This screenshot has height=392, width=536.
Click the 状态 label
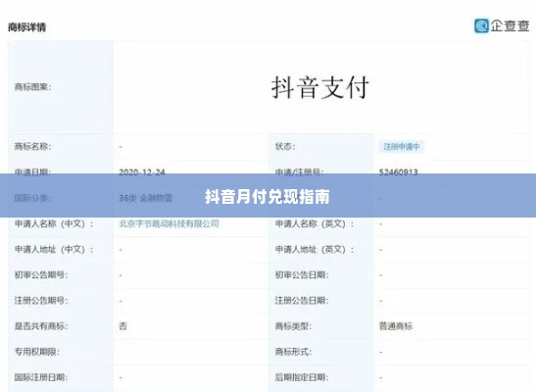point(285,147)
